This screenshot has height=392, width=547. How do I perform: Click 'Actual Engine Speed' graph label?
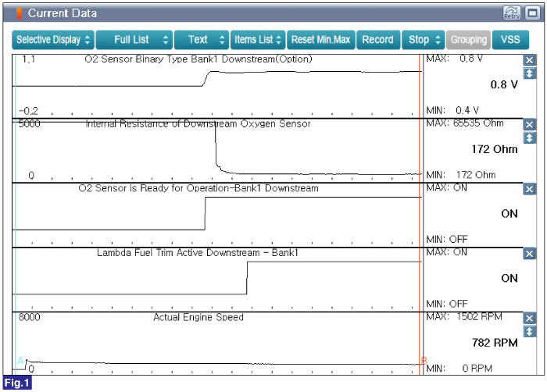coord(198,317)
